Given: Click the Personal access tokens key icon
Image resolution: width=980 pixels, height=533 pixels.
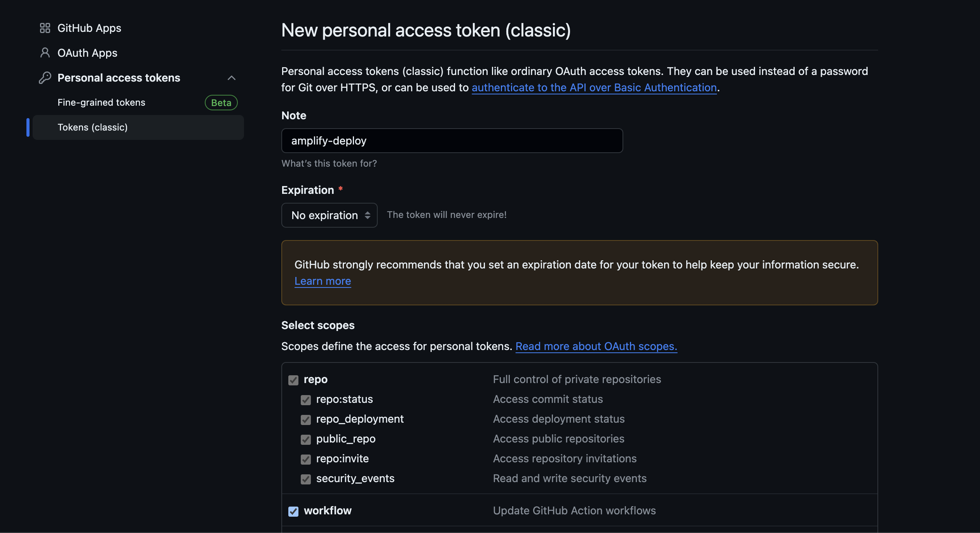Looking at the screenshot, I should pyautogui.click(x=45, y=78).
